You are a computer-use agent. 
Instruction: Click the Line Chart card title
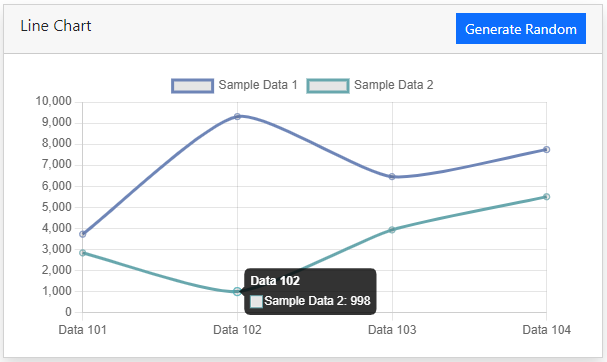[56, 26]
